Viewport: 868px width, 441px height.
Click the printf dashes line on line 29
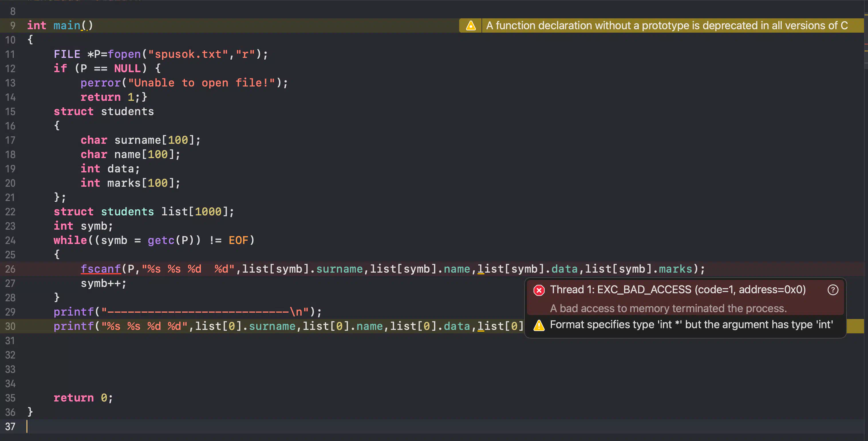[188, 312]
